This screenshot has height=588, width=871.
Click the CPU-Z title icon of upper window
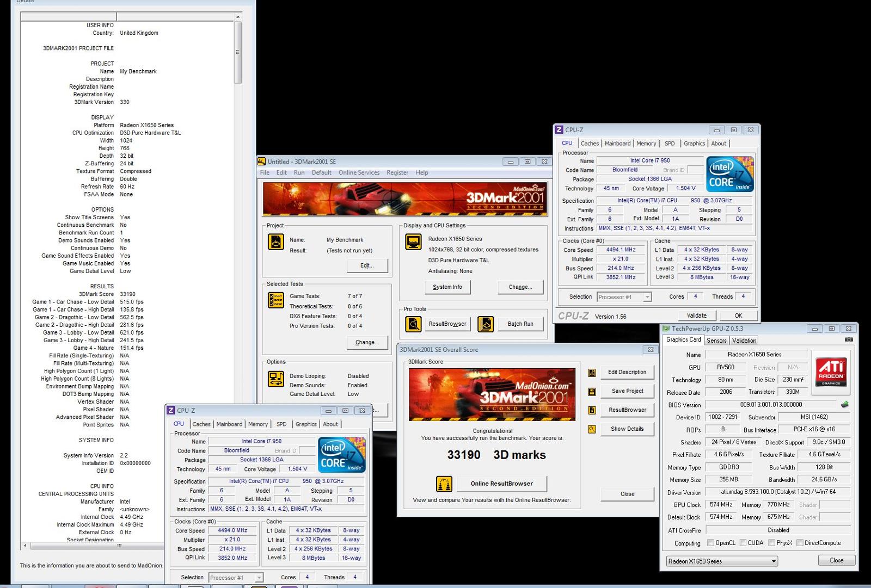click(x=559, y=130)
